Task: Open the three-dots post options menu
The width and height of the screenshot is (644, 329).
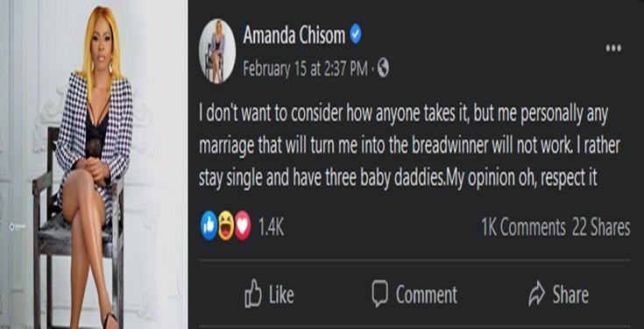Action: (x=613, y=48)
